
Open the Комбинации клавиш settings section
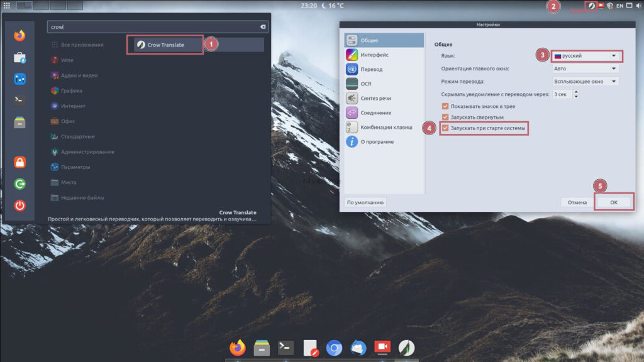tap(386, 127)
